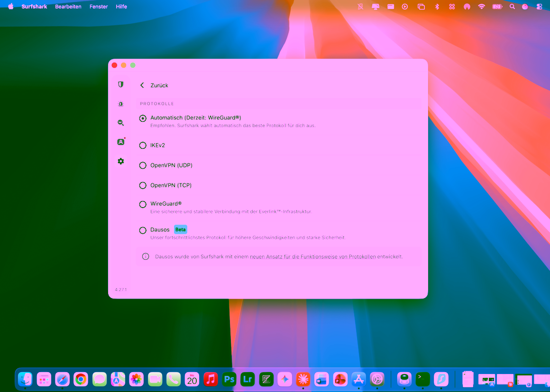Image resolution: width=550 pixels, height=392 pixels.
Task: Click the info icon beside Dausos note
Action: (146, 256)
